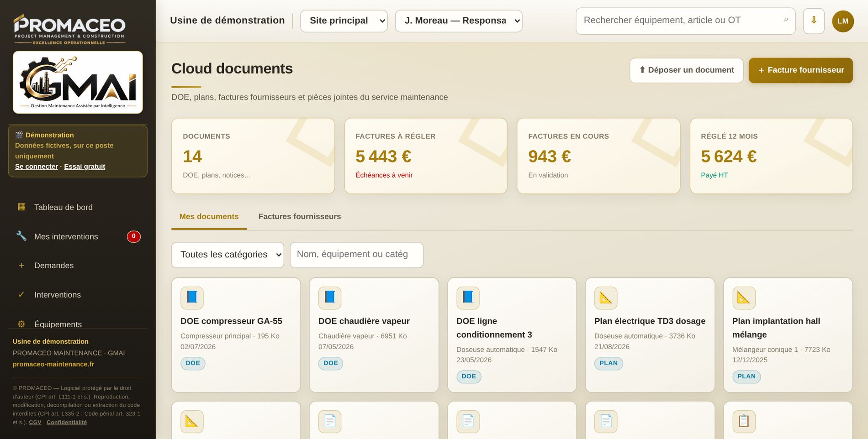
Task: Open the RÉGLÉ 12 MOIS 5 624 € card
Action: (x=771, y=156)
